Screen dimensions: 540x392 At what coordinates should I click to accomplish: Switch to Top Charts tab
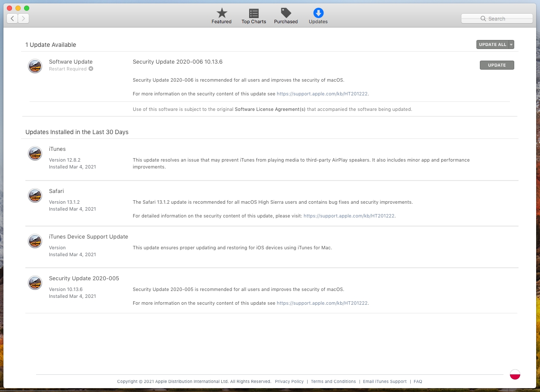pos(254,16)
